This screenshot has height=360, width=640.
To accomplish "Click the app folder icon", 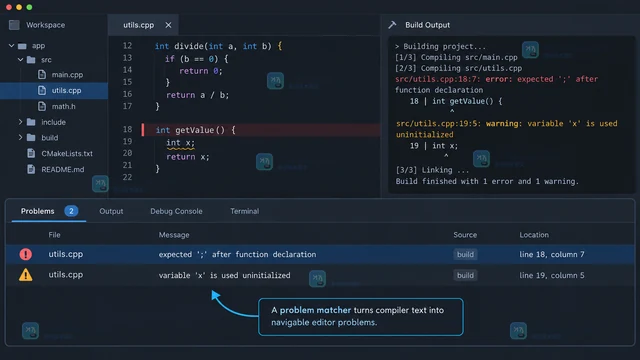I will pos(22,46).
